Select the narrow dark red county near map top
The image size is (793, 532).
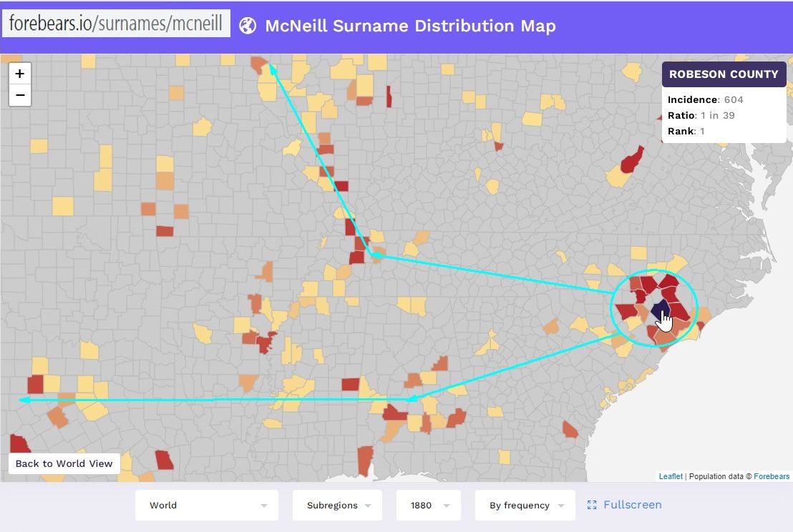click(389, 97)
